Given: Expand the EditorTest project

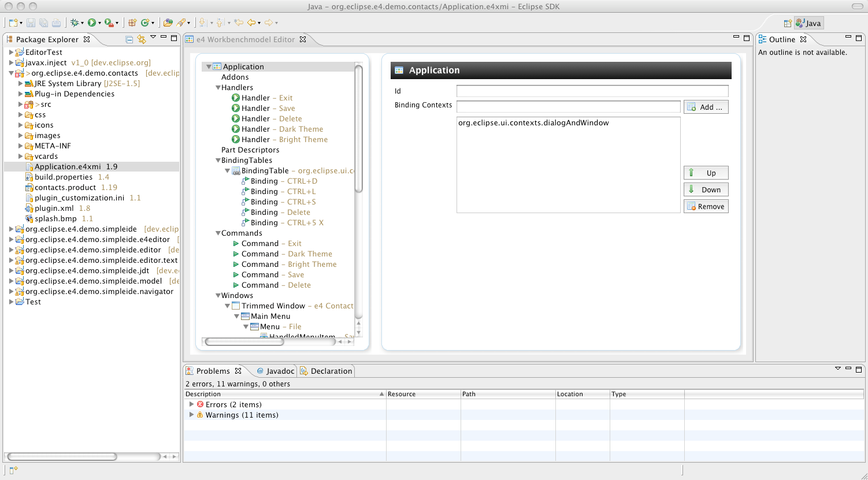Looking at the screenshot, I should click(11, 53).
